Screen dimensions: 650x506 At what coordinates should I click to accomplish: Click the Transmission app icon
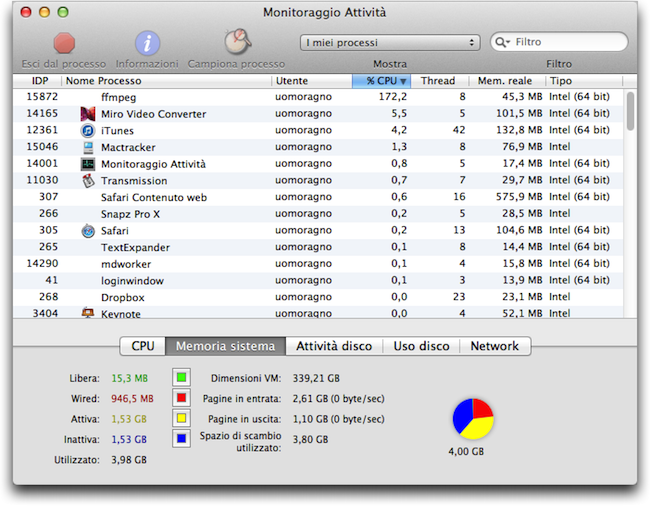87,181
